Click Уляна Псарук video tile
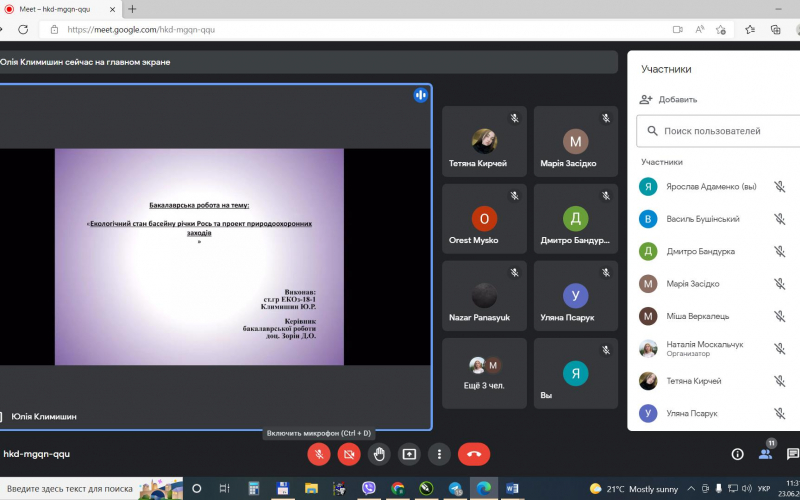 [x=576, y=296]
